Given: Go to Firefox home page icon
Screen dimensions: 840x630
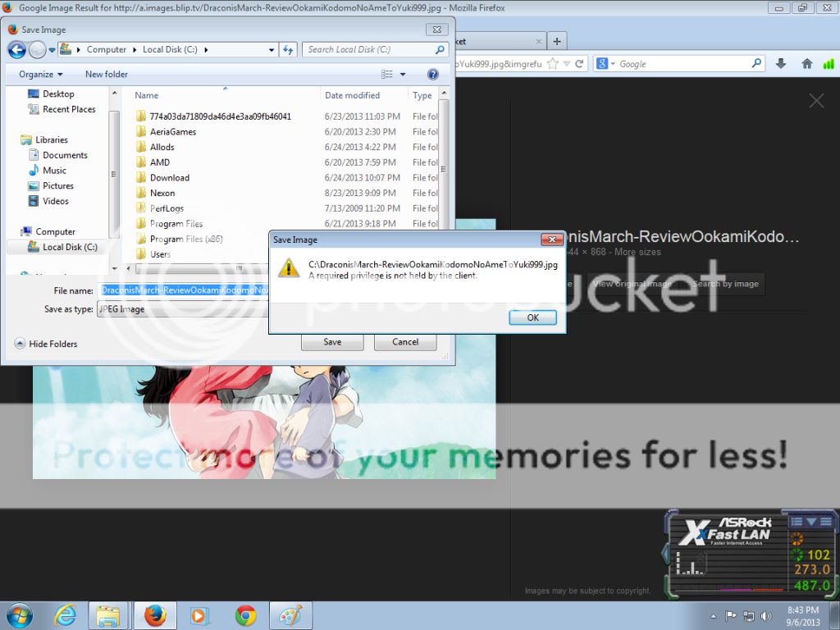Looking at the screenshot, I should point(807,64).
